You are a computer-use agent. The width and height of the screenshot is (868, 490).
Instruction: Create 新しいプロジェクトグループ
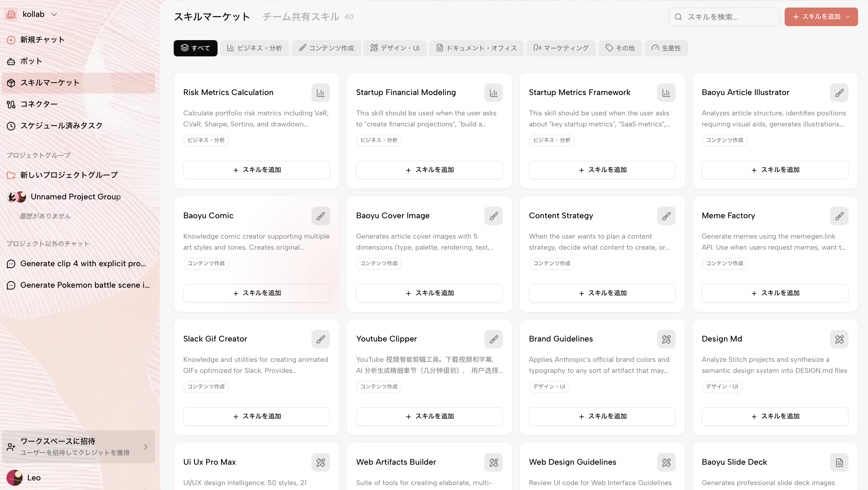[x=78, y=175]
